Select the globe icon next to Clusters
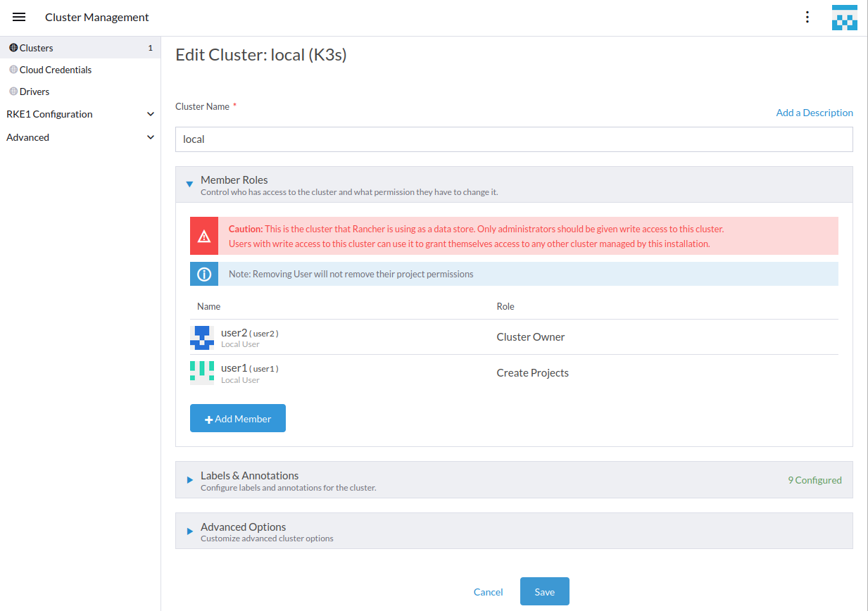This screenshot has height=611, width=868. pos(12,47)
